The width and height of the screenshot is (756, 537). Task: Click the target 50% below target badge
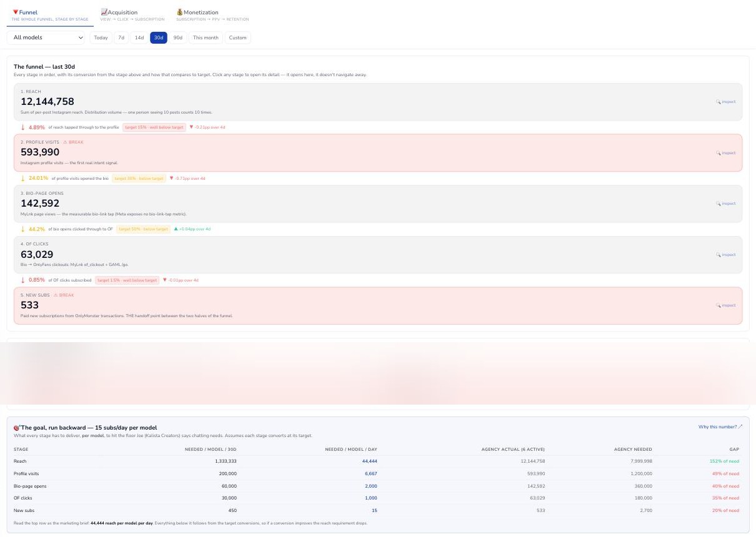(144, 229)
